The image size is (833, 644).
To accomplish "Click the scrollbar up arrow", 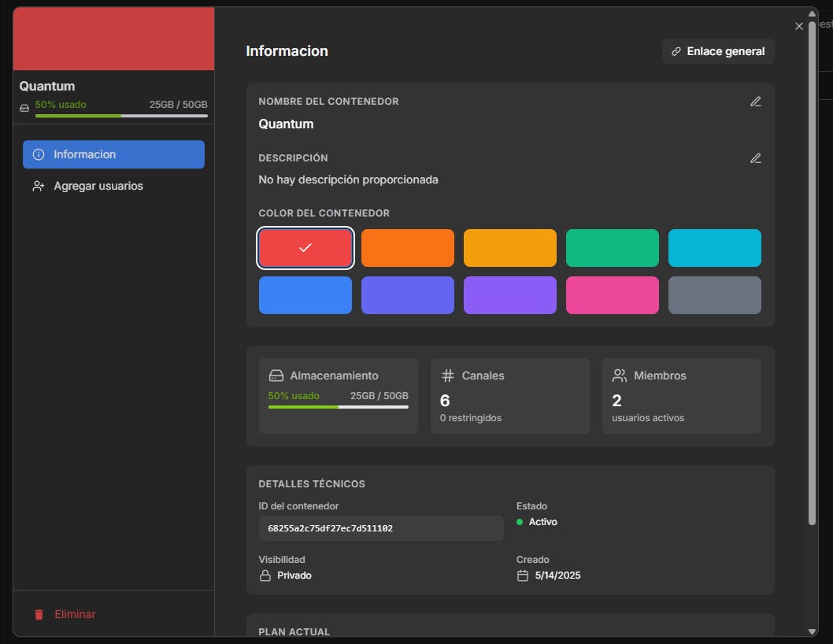I will coord(812,13).
